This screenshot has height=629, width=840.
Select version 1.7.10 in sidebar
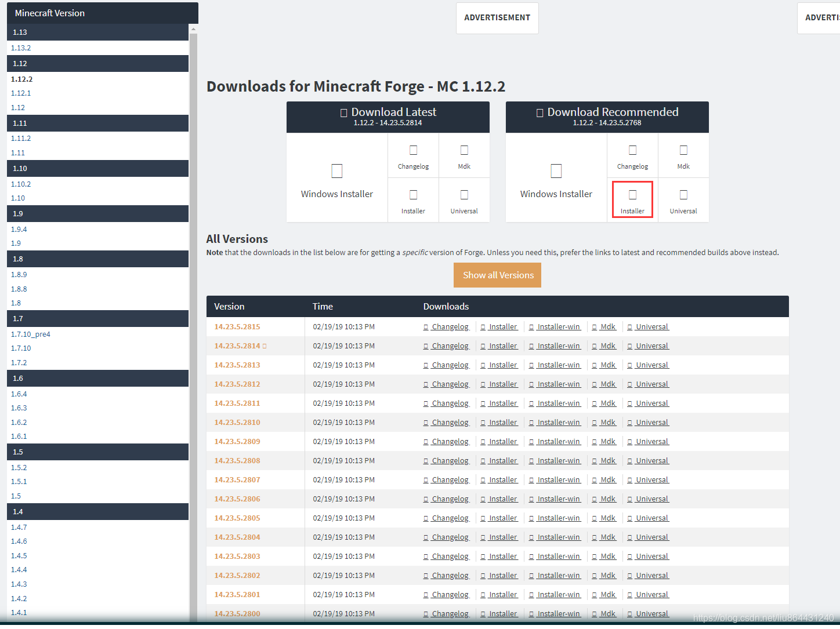click(x=21, y=348)
